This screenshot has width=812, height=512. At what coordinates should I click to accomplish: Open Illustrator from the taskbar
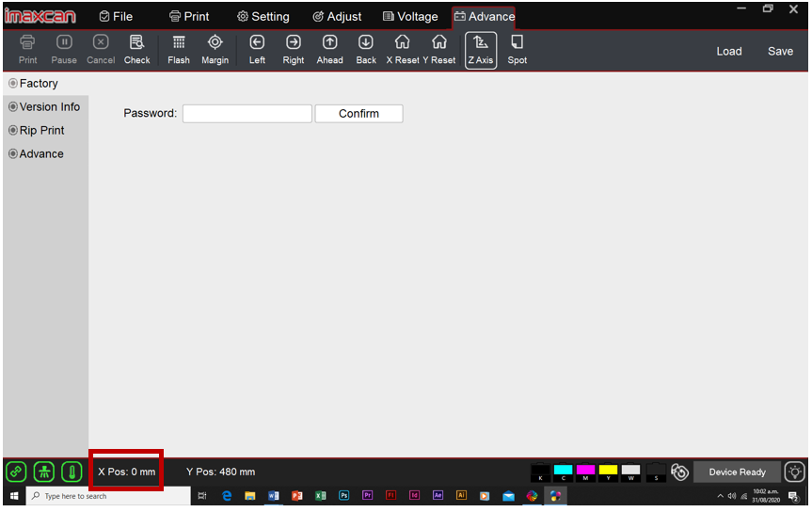461,495
